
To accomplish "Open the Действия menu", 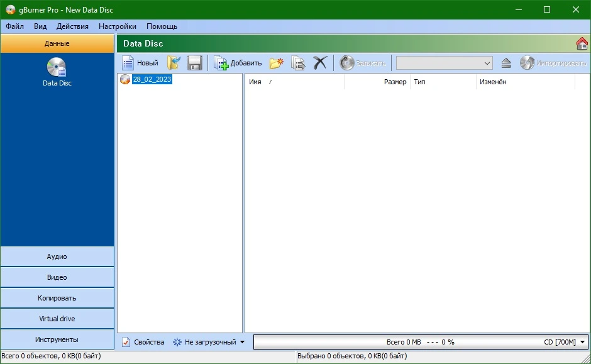I will tap(72, 26).
